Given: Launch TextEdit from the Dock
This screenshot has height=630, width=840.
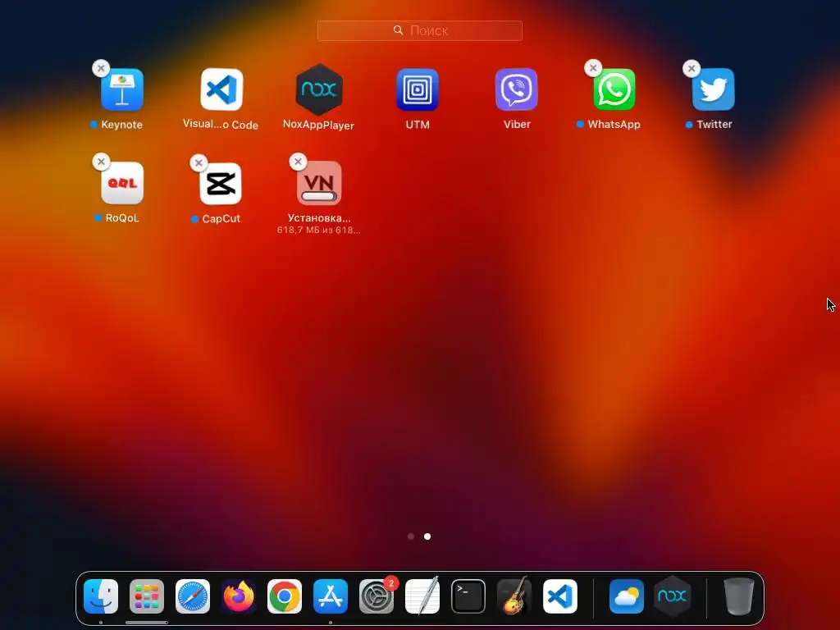Looking at the screenshot, I should (422, 596).
